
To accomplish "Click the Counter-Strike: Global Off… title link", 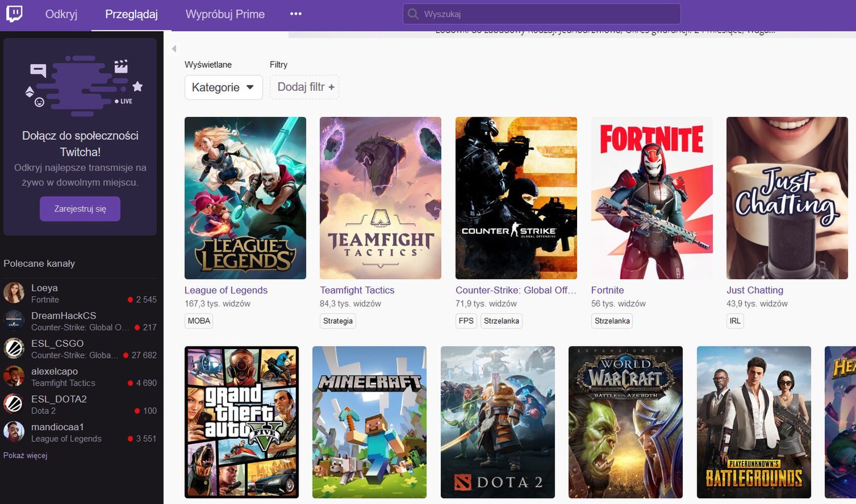I will click(516, 290).
